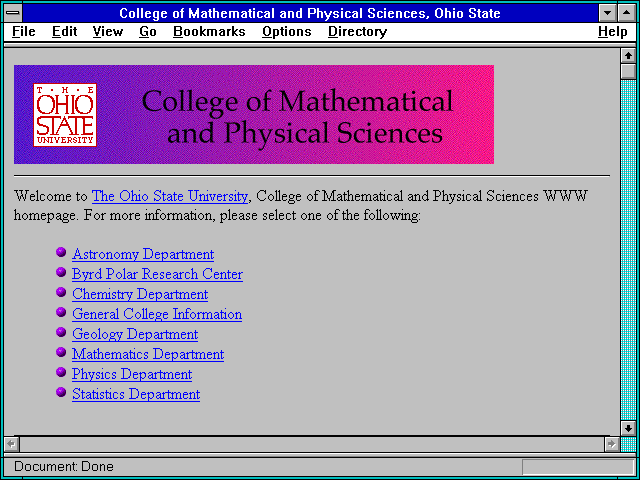Click the vertical scrollbar down arrow
The height and width of the screenshot is (480, 640).
tap(628, 428)
